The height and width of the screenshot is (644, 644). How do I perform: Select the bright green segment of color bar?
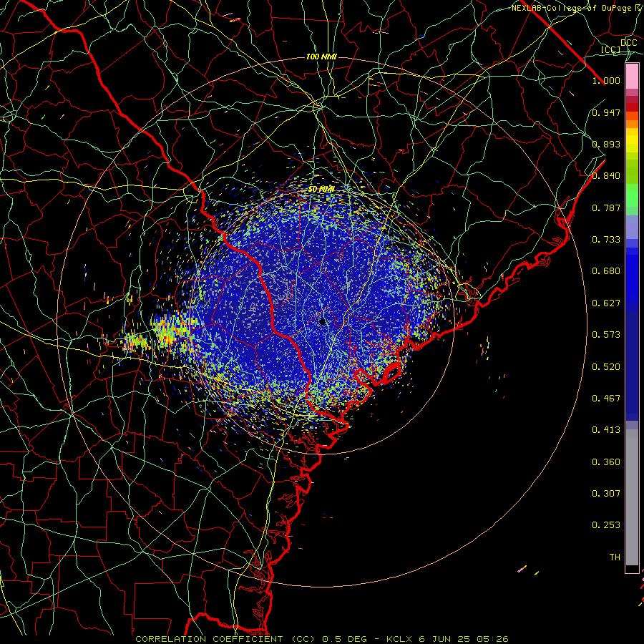tap(632, 195)
